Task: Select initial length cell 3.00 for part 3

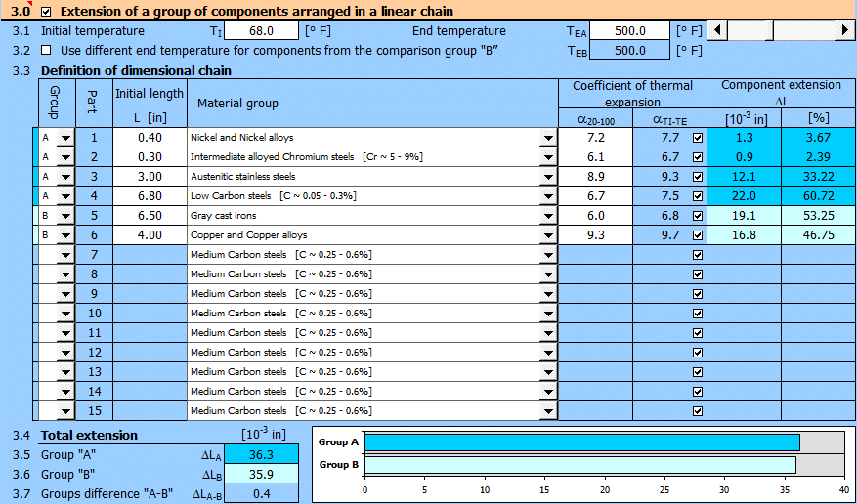Action: pyautogui.click(x=150, y=177)
